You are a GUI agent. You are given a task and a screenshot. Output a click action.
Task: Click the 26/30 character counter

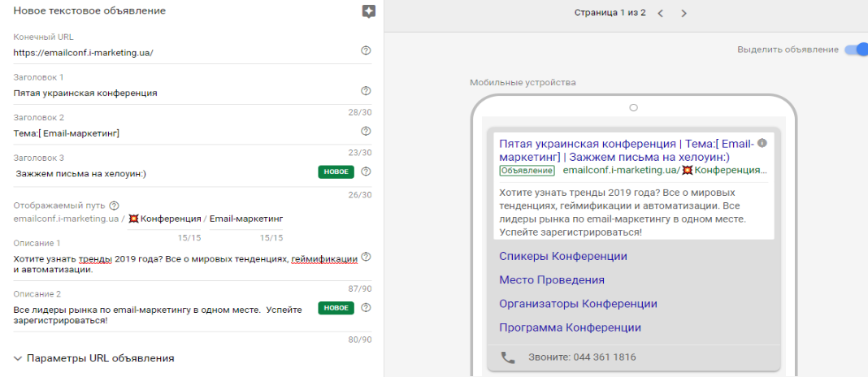(x=360, y=195)
